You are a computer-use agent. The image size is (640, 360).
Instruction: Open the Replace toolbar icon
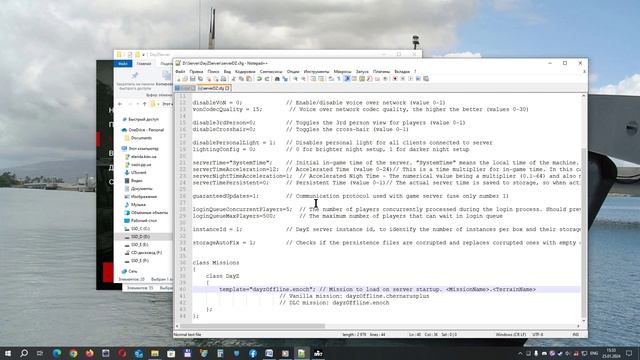[285, 79]
